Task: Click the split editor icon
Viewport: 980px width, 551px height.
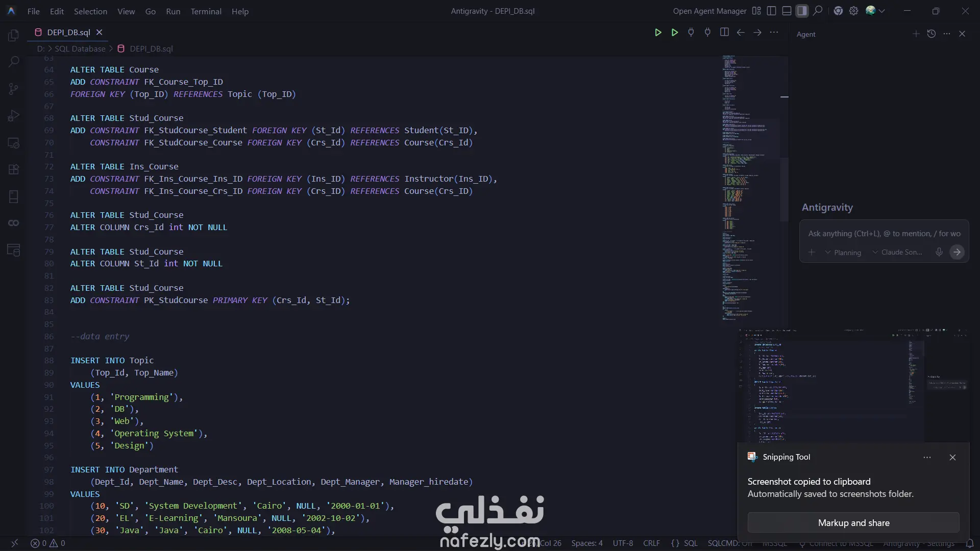Action: point(724,33)
